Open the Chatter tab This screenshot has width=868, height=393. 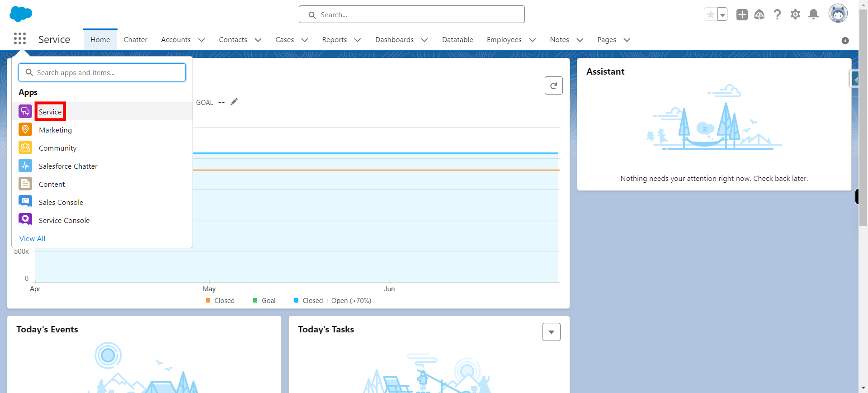(136, 40)
